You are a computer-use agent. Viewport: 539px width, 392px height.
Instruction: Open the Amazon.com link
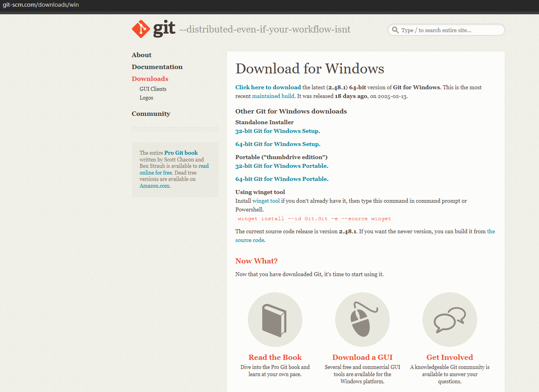(x=155, y=186)
